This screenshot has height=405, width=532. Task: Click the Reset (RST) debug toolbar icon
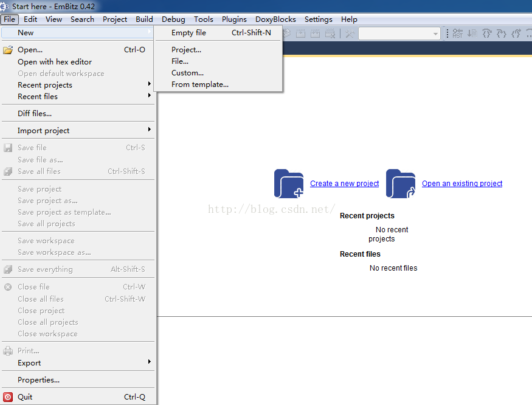click(x=458, y=33)
